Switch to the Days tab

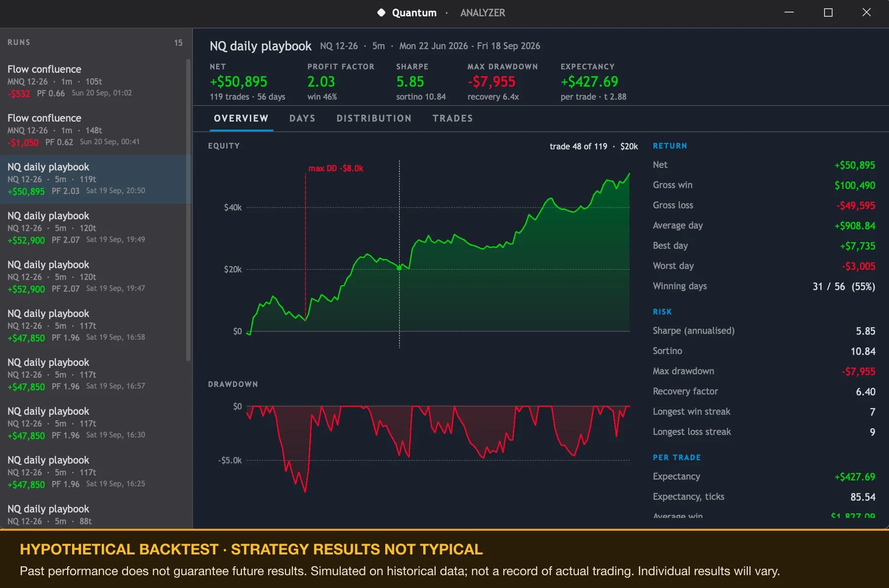302,118
